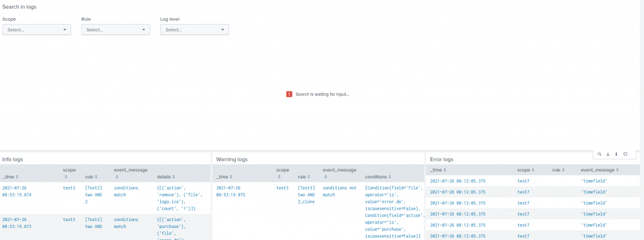Click '[Test3] two AND 2_clone' rule cell
644x240 pixels.
coord(306,195)
